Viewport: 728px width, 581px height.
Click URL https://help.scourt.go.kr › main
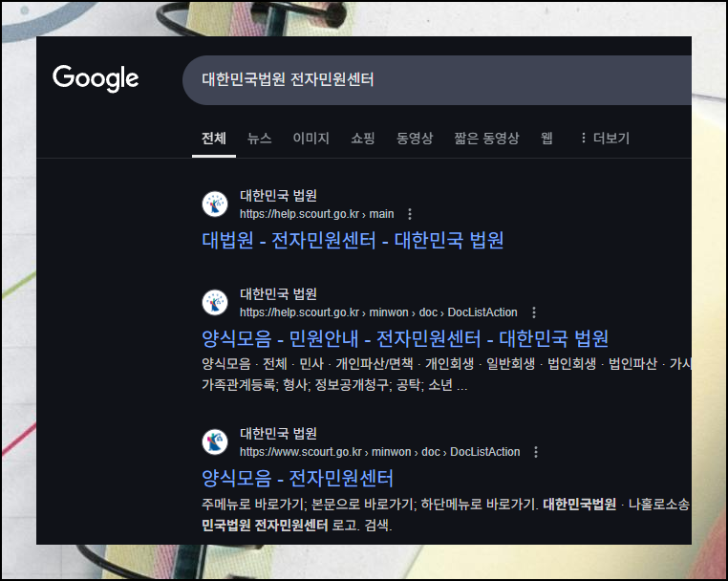[316, 214]
